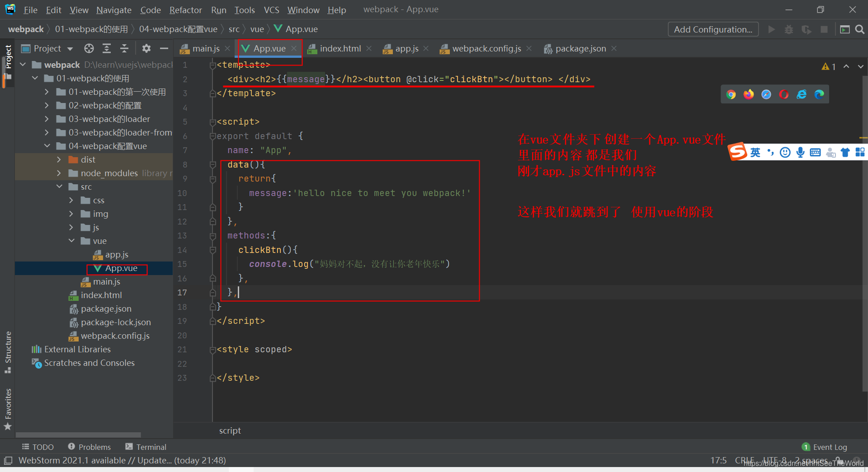The width and height of the screenshot is (868, 472).
Task: Open the Refactor menu
Action: 185,9
